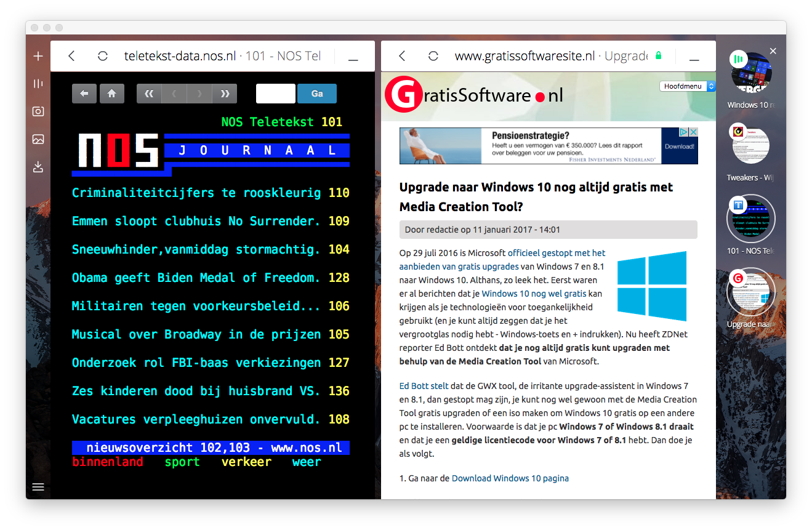Image resolution: width=812 pixels, height=530 pixels.
Task: Click the green lock icon in address bar
Action: [x=659, y=56]
